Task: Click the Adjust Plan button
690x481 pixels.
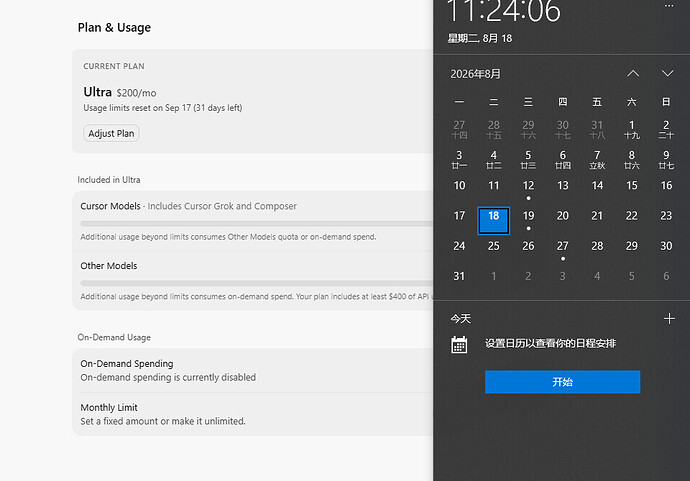Action: (111, 133)
